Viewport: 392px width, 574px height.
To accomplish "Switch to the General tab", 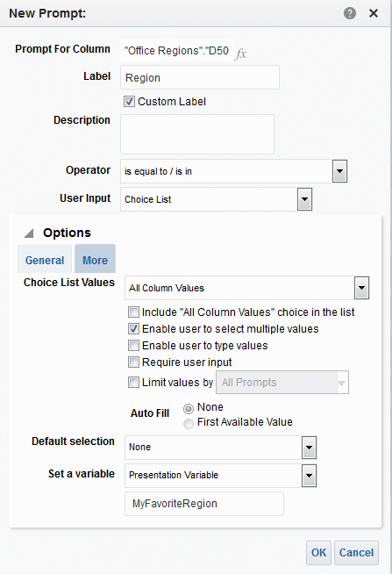I will coord(45,260).
